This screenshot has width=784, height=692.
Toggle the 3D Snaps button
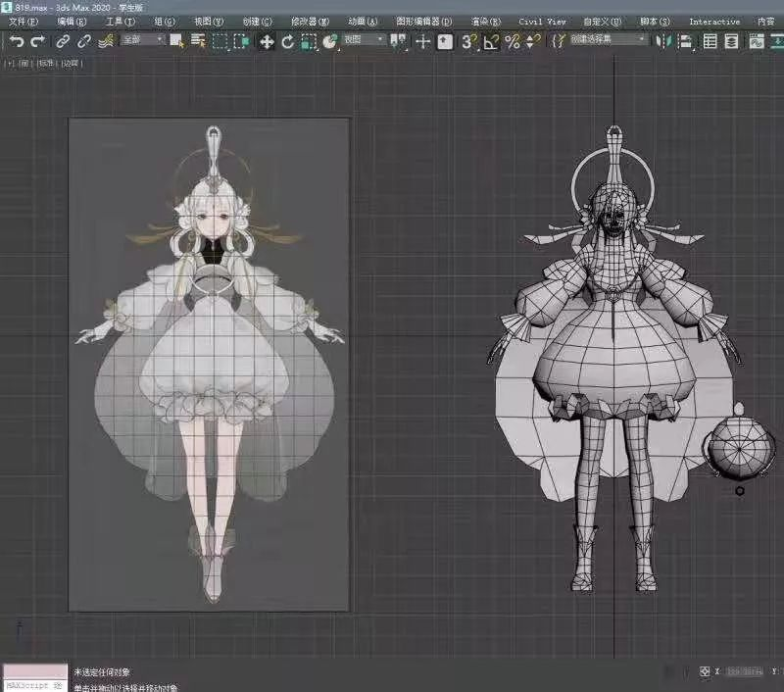(x=469, y=41)
